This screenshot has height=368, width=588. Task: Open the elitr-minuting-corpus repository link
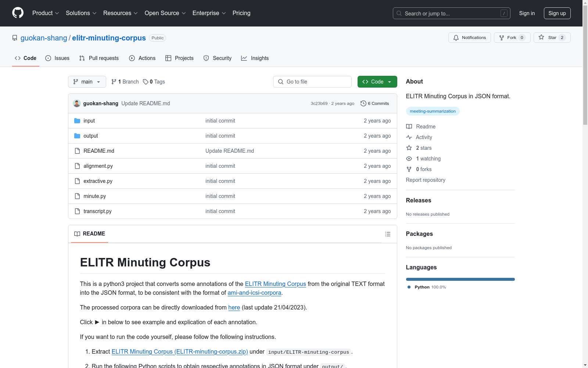[109, 38]
